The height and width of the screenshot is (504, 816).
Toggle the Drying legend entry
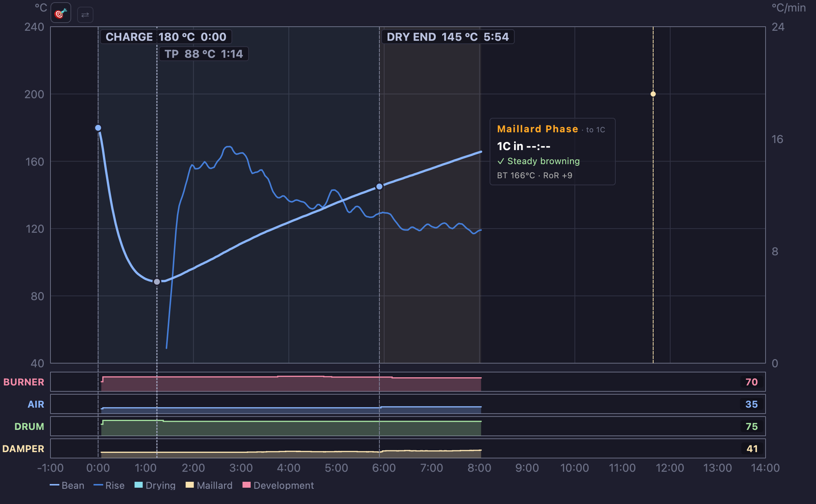click(155, 485)
